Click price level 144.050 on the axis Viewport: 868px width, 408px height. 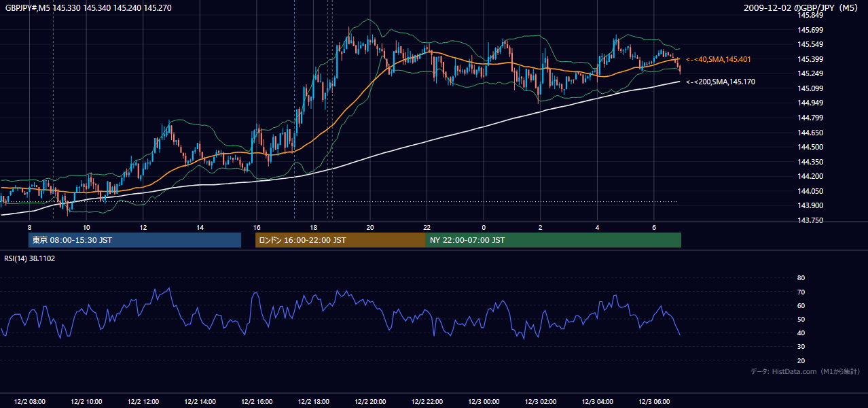810,192
